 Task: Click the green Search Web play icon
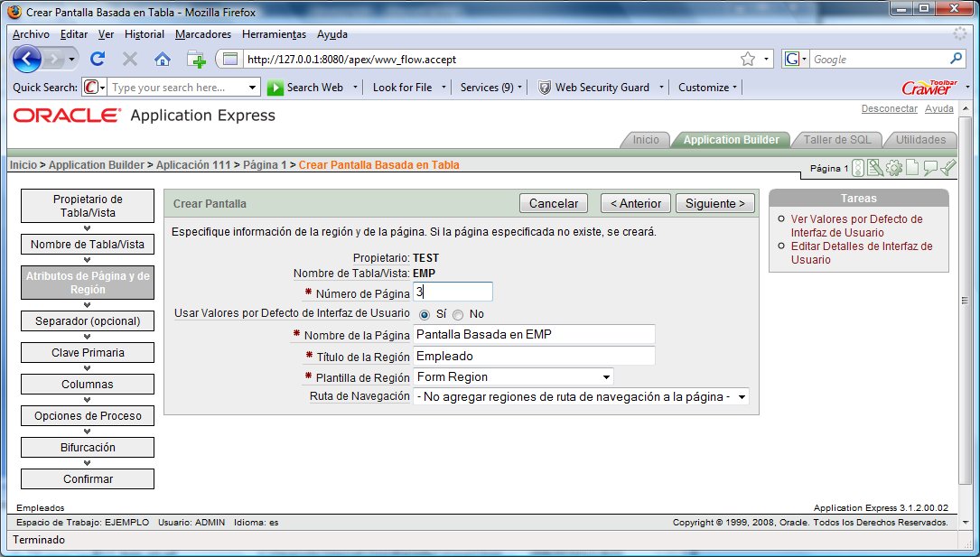point(275,88)
